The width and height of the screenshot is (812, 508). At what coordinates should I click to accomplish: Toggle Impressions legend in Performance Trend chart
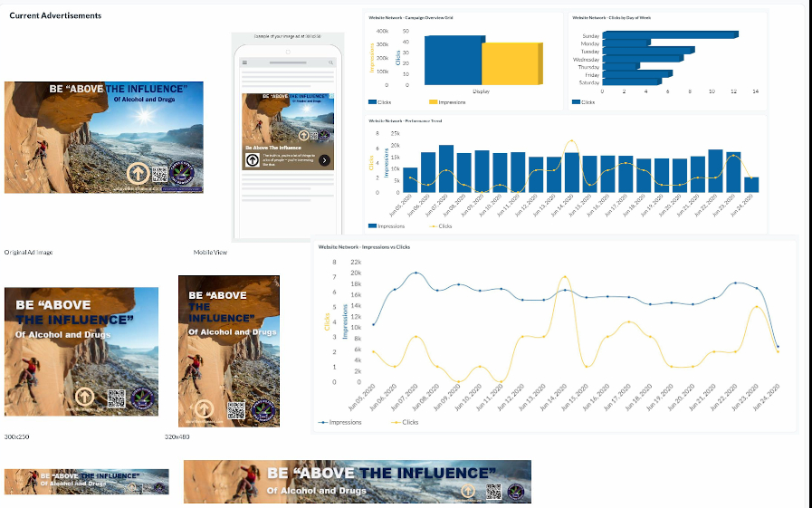[x=387, y=226]
